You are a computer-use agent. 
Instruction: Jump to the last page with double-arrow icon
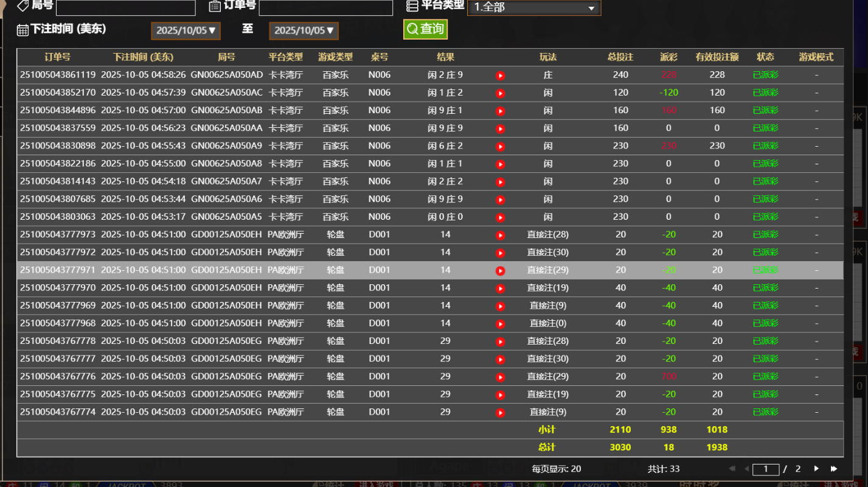(x=834, y=469)
